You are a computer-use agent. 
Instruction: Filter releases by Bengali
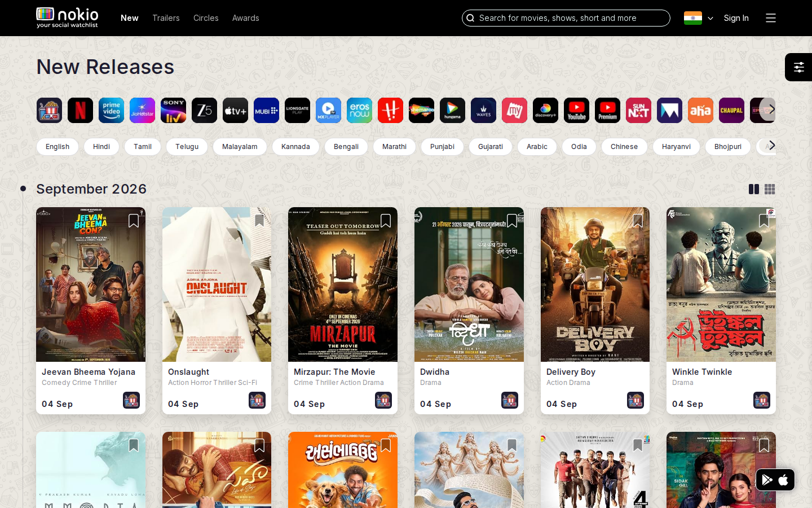click(x=346, y=147)
